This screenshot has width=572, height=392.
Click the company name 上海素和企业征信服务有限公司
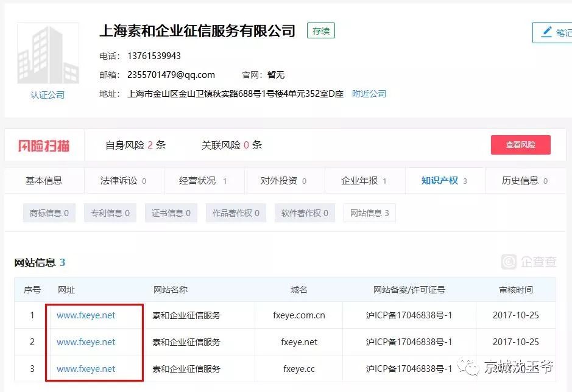(x=197, y=31)
